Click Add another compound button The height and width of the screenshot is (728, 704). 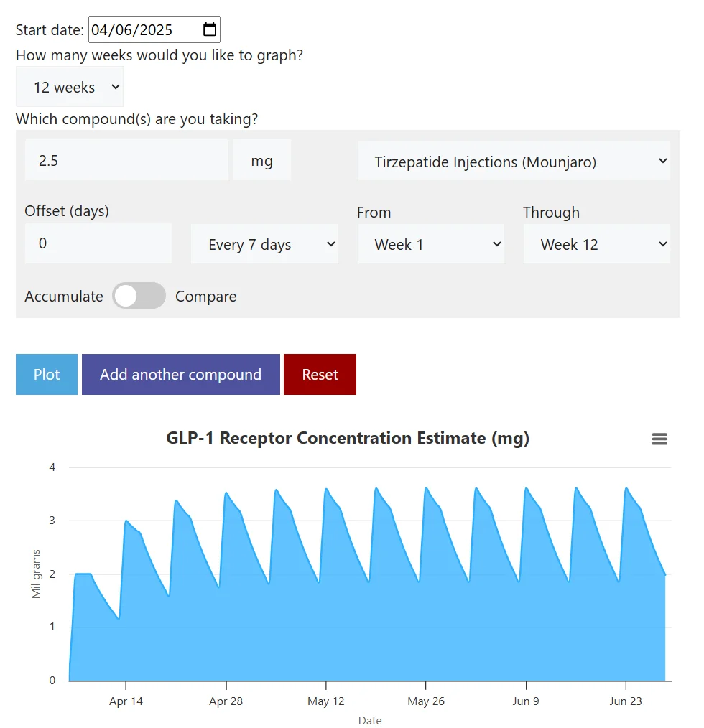point(181,374)
